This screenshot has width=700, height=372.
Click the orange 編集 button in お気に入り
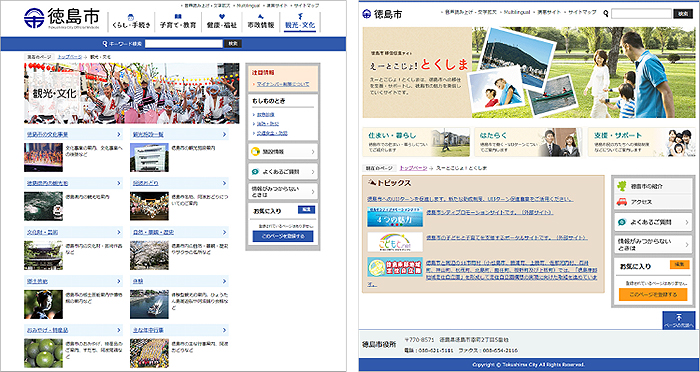pyautogui.click(x=679, y=264)
